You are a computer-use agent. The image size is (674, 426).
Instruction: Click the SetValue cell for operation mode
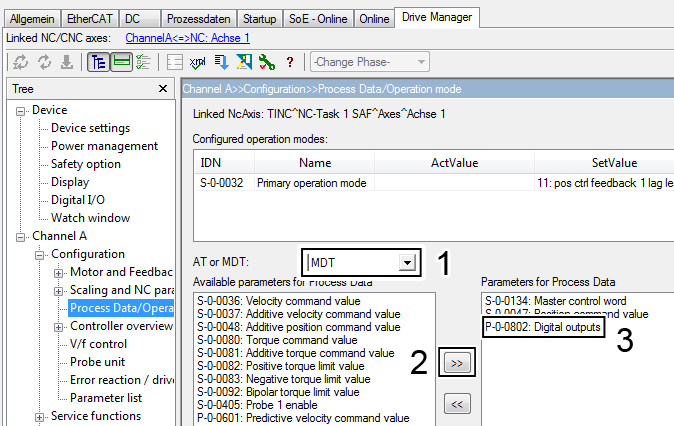[604, 183]
